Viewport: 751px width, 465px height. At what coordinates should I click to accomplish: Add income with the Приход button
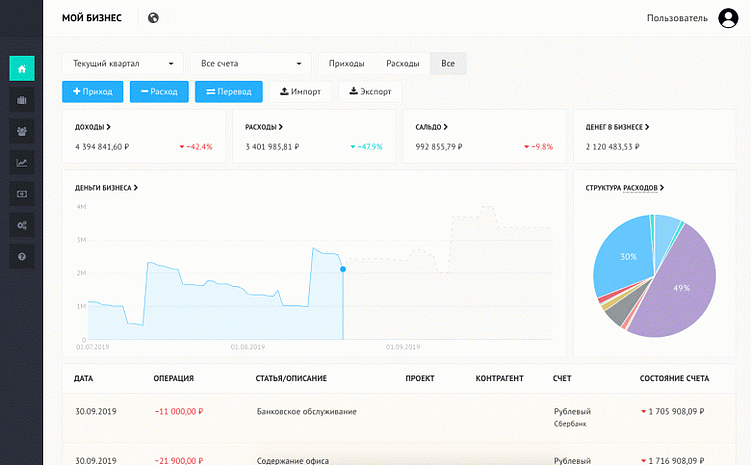(92, 91)
